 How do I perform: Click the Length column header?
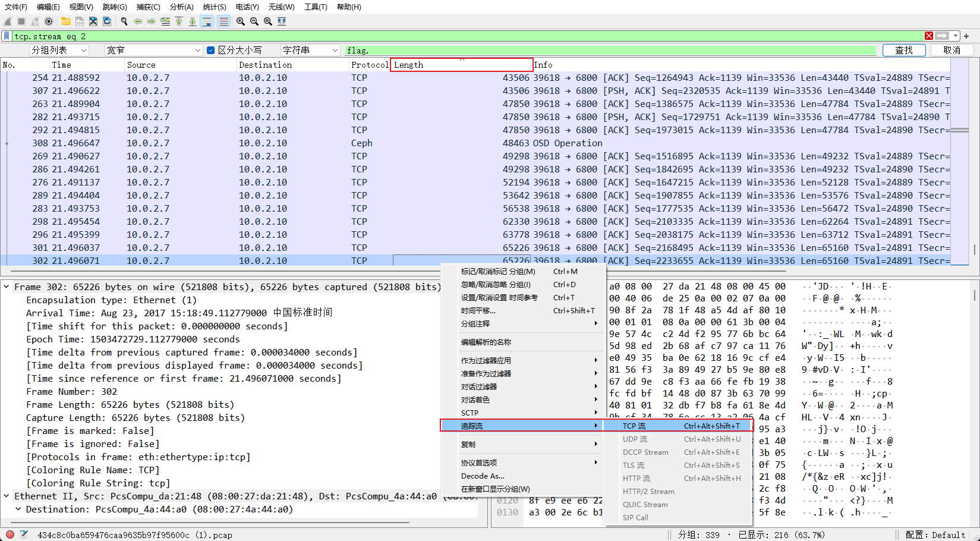461,65
